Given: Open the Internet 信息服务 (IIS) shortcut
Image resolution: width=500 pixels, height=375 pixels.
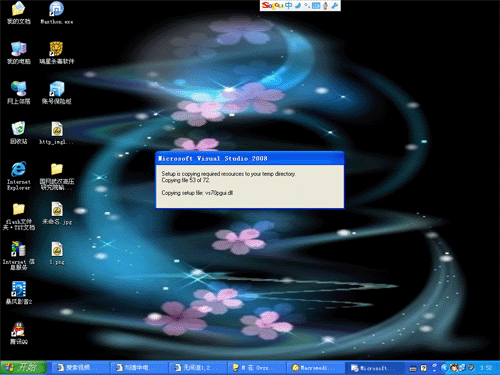Looking at the screenshot, I should (19, 256).
